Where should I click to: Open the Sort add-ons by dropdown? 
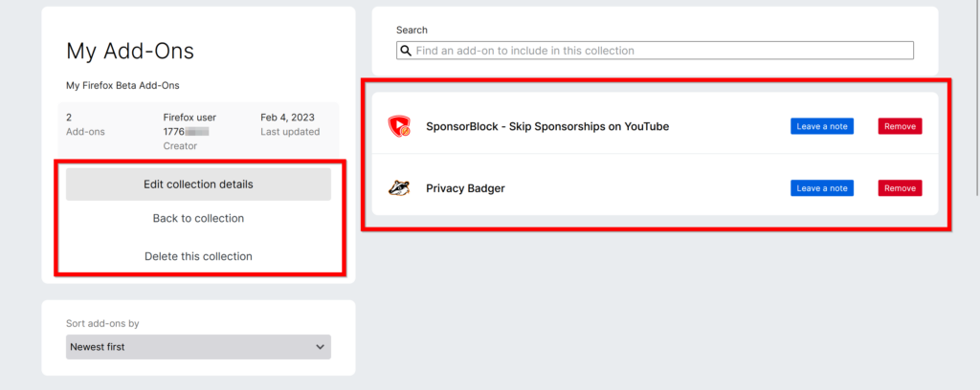click(x=198, y=347)
